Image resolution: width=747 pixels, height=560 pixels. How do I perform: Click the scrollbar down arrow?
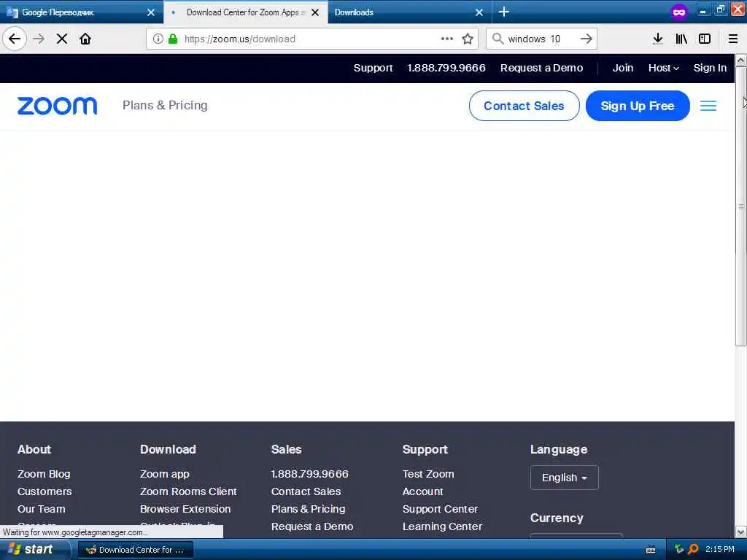(740, 532)
